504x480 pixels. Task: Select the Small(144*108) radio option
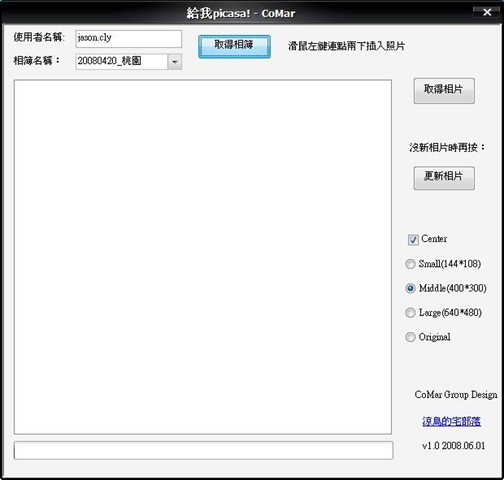tap(410, 264)
